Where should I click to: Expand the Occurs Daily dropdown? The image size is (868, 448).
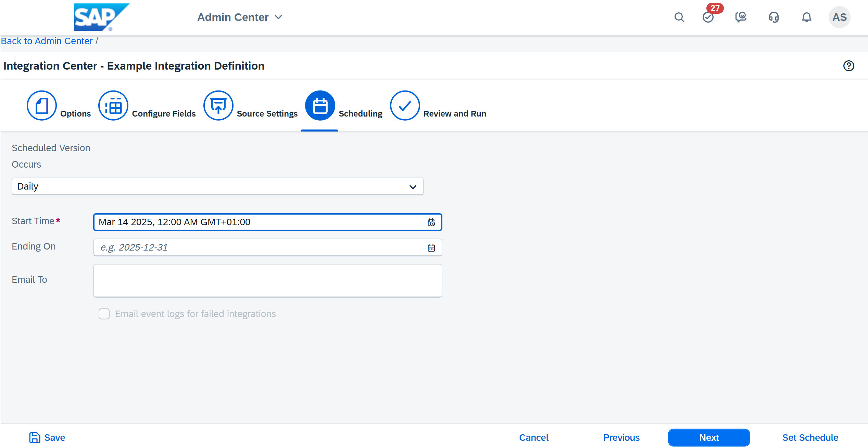(x=413, y=187)
